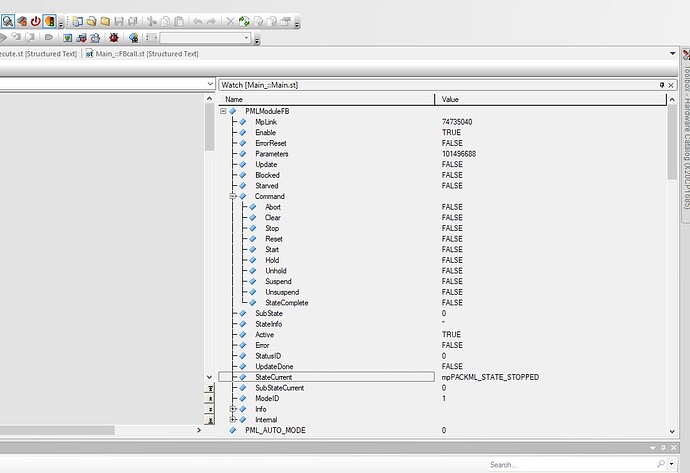Click the search magnifier icon
Image resolution: width=690 pixels, height=473 pixels.
point(661,464)
